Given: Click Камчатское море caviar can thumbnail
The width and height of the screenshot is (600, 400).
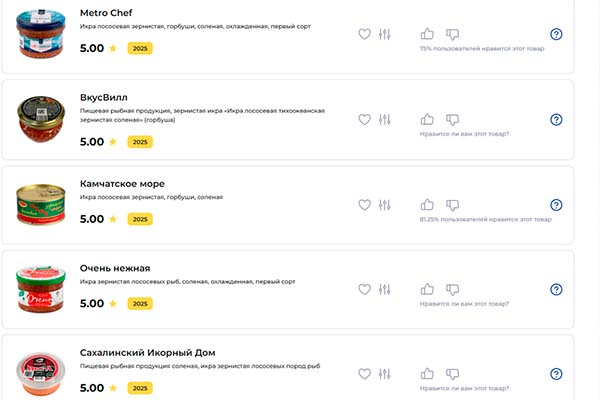Looking at the screenshot, I should tap(38, 204).
